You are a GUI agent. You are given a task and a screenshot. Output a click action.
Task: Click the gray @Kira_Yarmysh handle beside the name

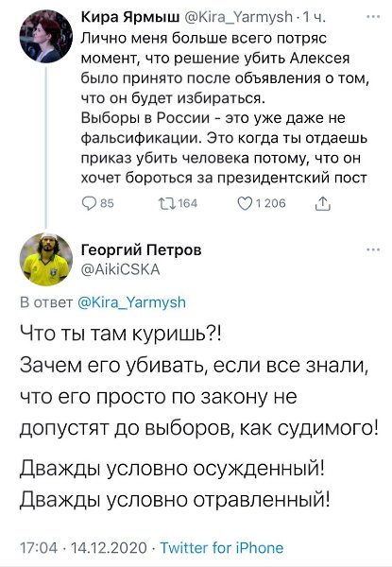[239, 17]
